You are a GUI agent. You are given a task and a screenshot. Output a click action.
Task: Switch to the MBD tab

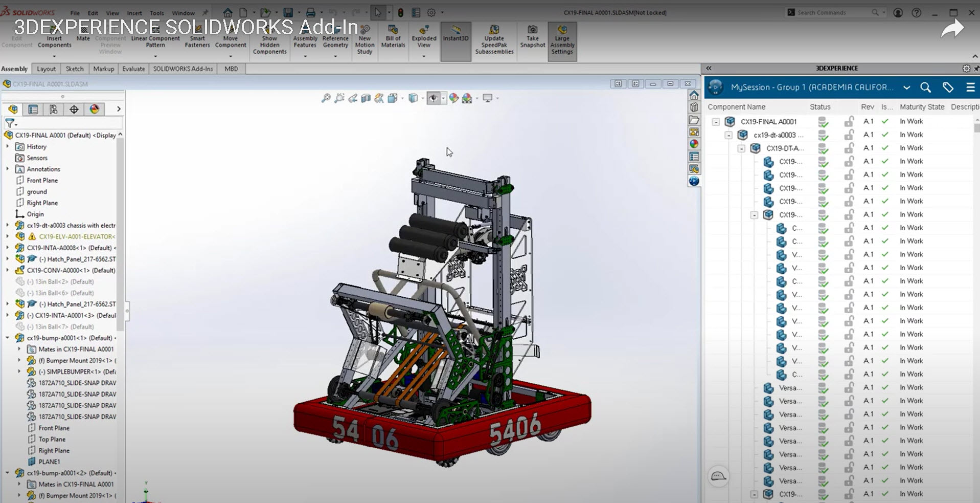(x=231, y=69)
